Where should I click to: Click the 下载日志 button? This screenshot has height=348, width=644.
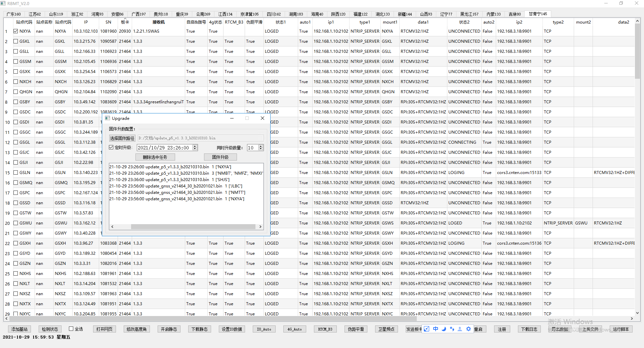[x=529, y=329]
